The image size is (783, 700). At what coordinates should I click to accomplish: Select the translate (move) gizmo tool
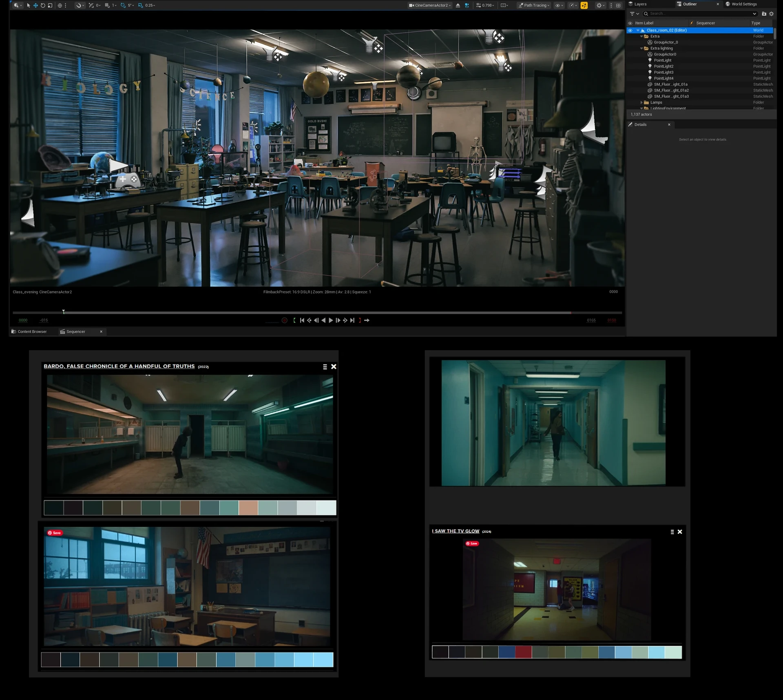(35, 5)
